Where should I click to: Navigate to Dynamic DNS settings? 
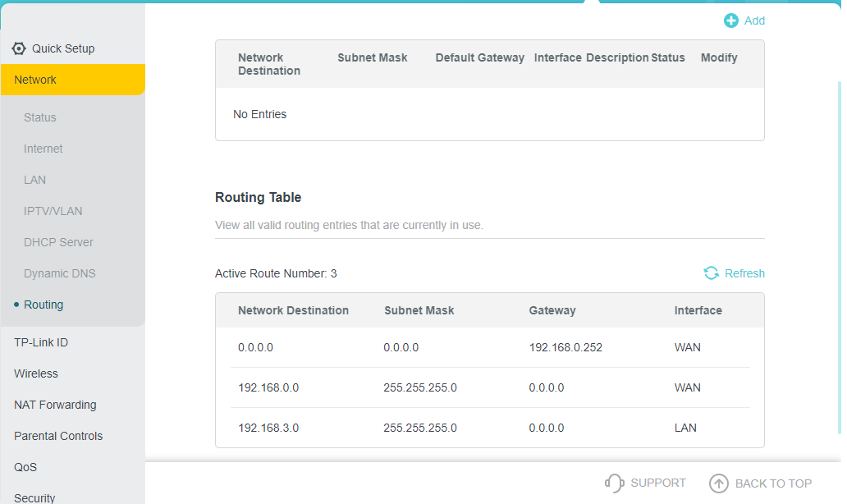point(60,273)
